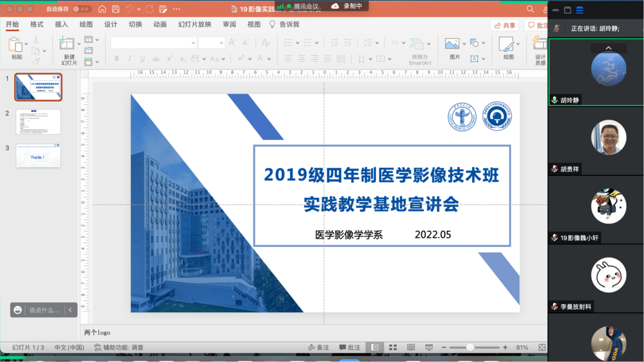Click the New Slide (新建幻灯片) icon
644x362 pixels.
coord(67,44)
